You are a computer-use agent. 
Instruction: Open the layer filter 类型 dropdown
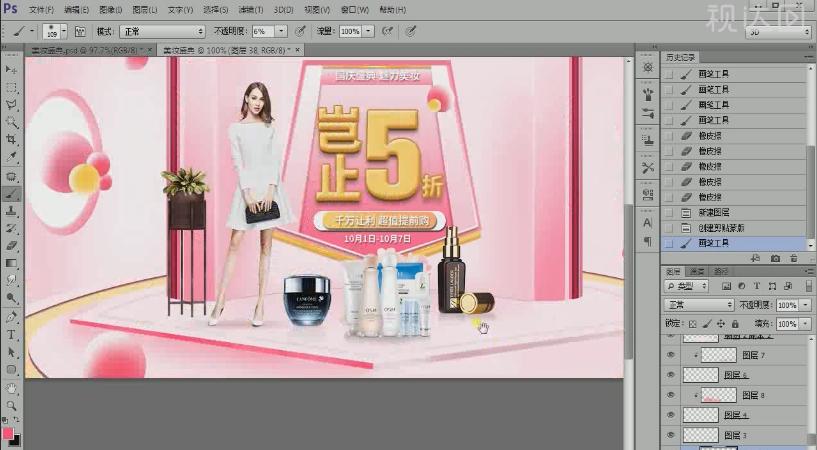686,286
